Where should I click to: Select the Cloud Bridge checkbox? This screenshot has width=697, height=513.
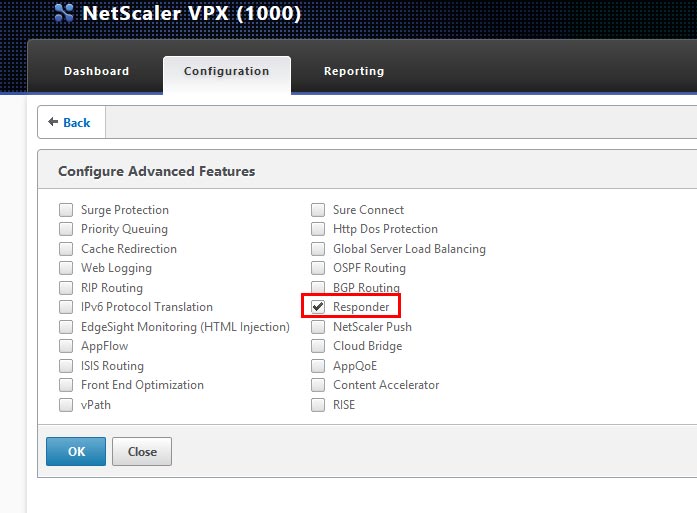318,346
